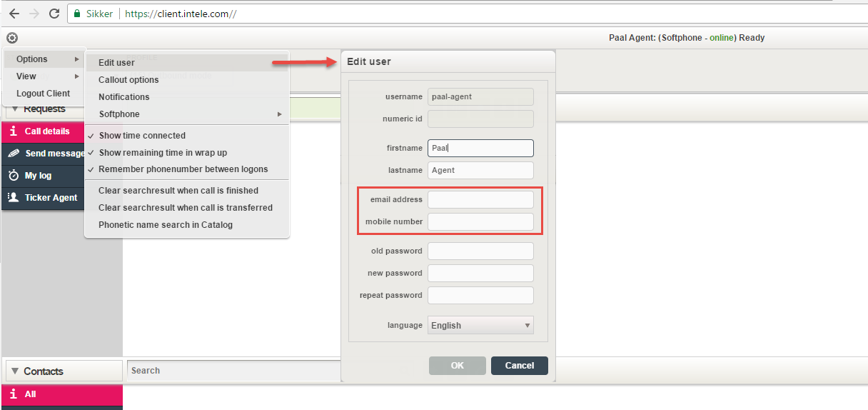Open the language dropdown

480,326
